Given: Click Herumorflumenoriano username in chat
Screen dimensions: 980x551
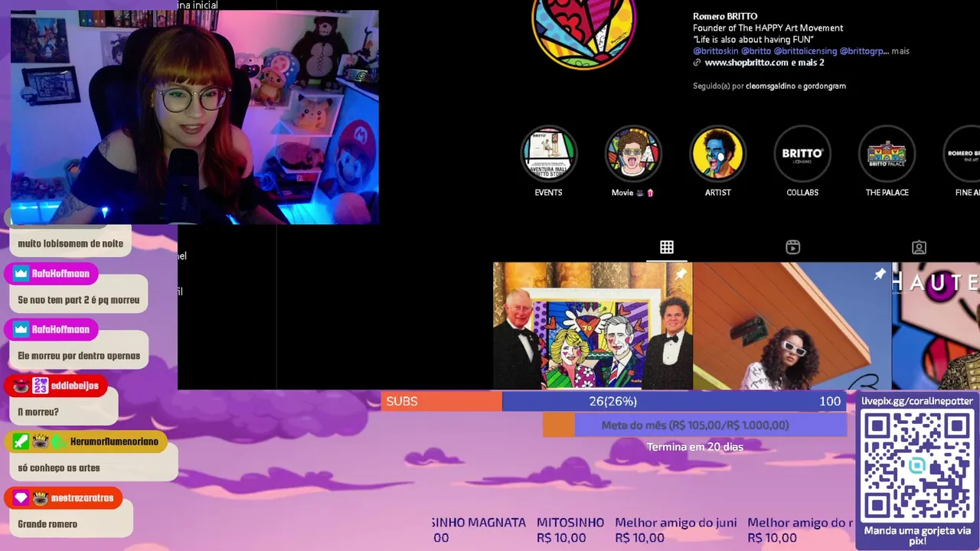Looking at the screenshot, I should tap(114, 442).
